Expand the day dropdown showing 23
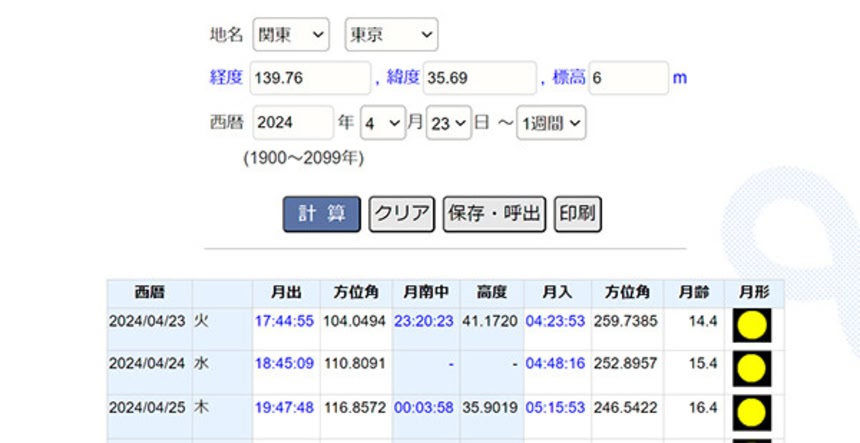 click(x=448, y=123)
